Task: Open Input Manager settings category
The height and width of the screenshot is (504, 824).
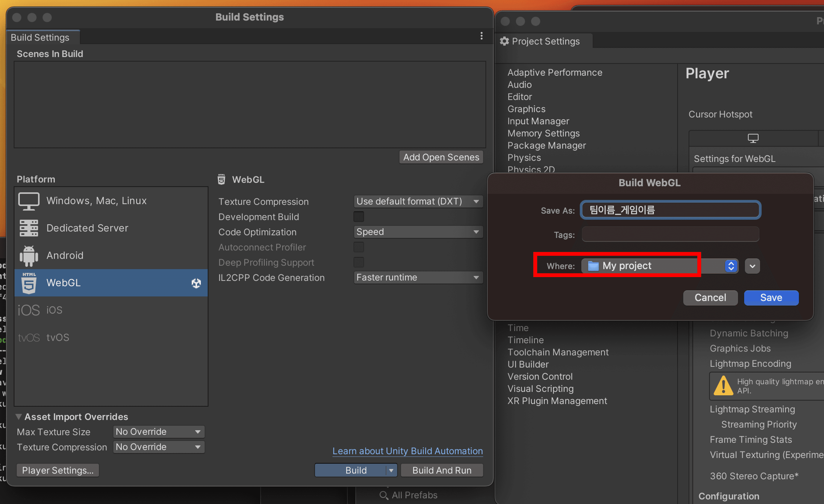Action: tap(538, 121)
